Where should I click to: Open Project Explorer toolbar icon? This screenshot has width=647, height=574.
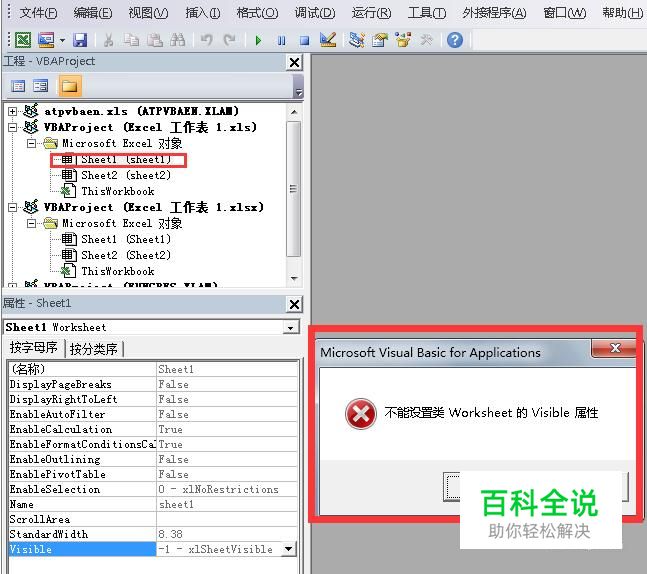[x=357, y=40]
